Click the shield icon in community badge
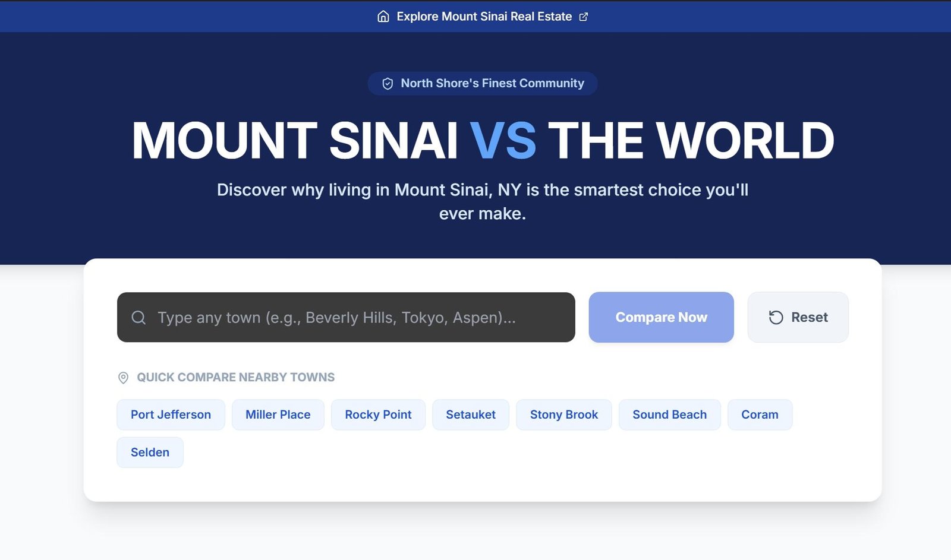This screenshot has width=951, height=560. point(388,84)
